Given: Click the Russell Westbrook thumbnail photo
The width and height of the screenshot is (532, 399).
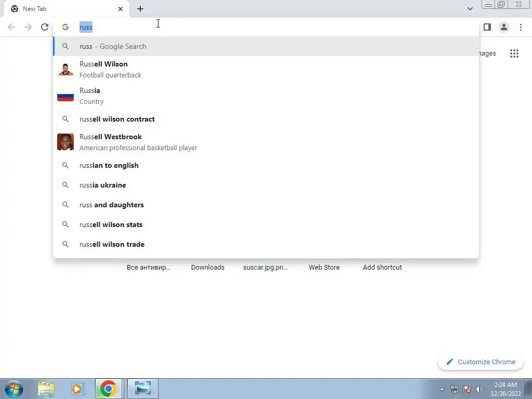Looking at the screenshot, I should (x=65, y=142).
